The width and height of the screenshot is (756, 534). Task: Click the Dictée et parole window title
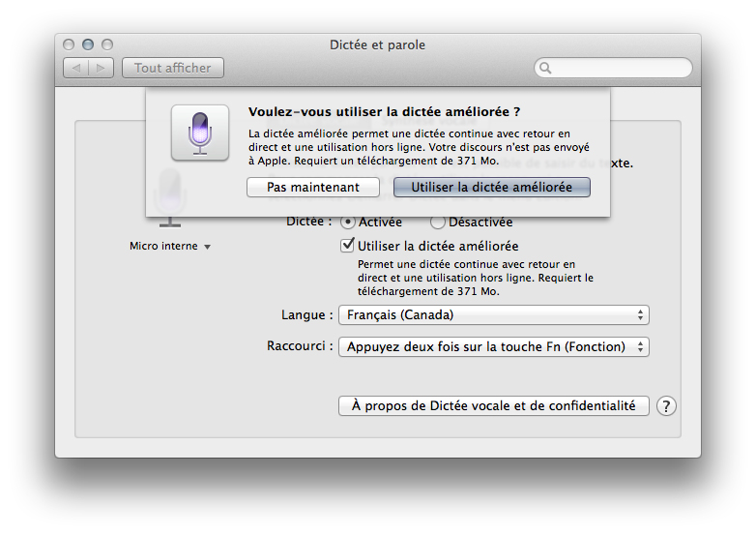pyautogui.click(x=378, y=44)
